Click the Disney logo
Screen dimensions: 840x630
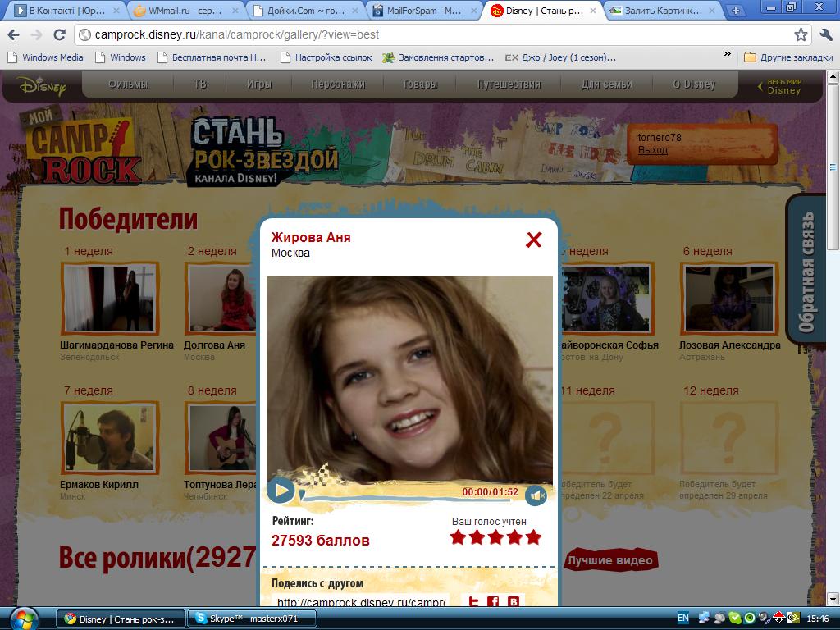click(x=43, y=85)
